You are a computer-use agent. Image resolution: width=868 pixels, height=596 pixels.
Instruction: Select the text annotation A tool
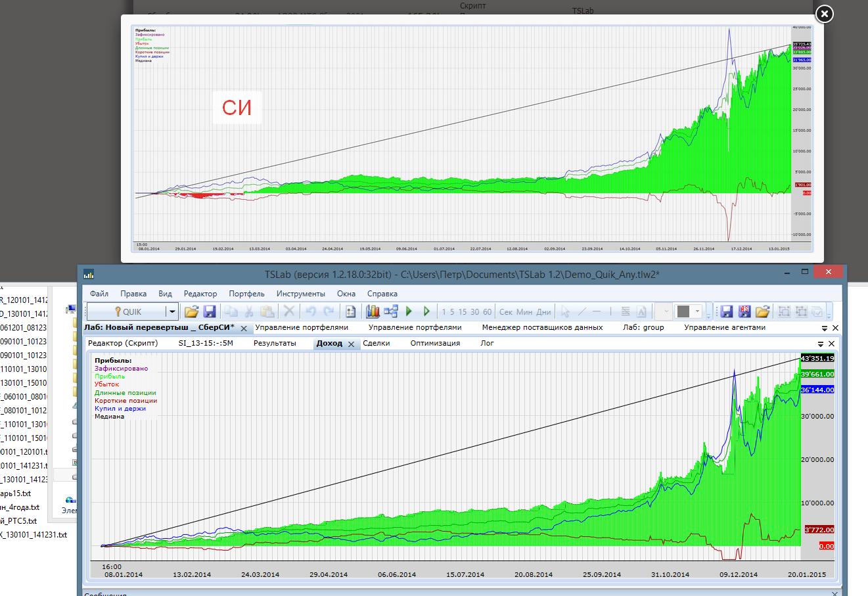point(642,311)
